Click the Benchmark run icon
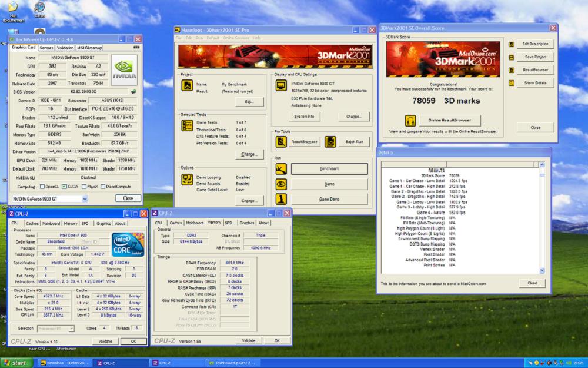Viewport: 588px width, 368px height. [281, 169]
